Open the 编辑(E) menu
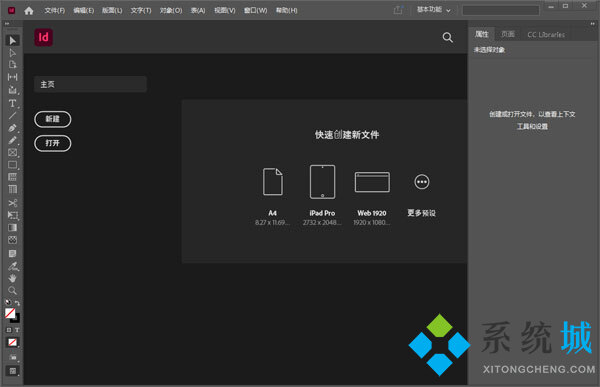This screenshot has width=600, height=387. (83, 10)
